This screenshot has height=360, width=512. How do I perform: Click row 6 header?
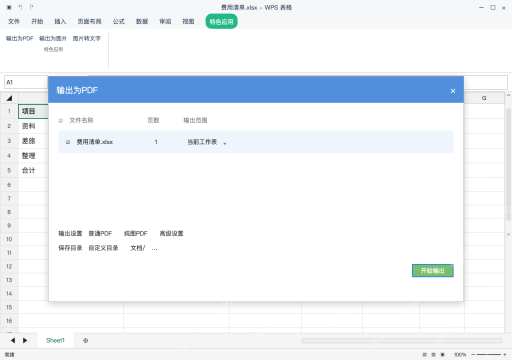pos(9,185)
